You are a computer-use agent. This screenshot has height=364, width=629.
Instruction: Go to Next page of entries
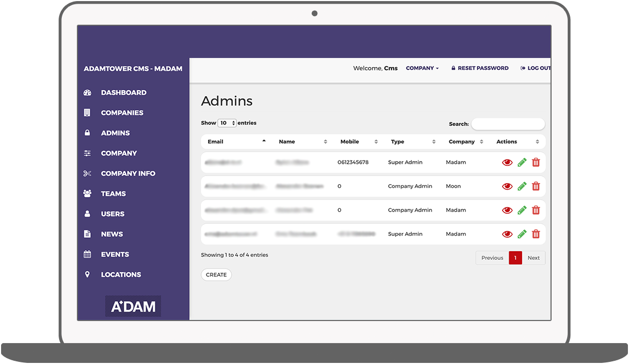click(x=533, y=258)
